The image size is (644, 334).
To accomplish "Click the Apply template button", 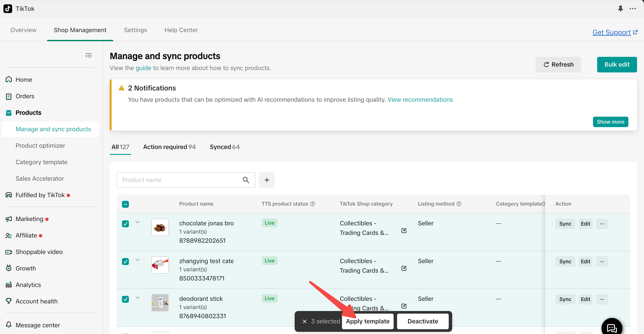I will [368, 321].
